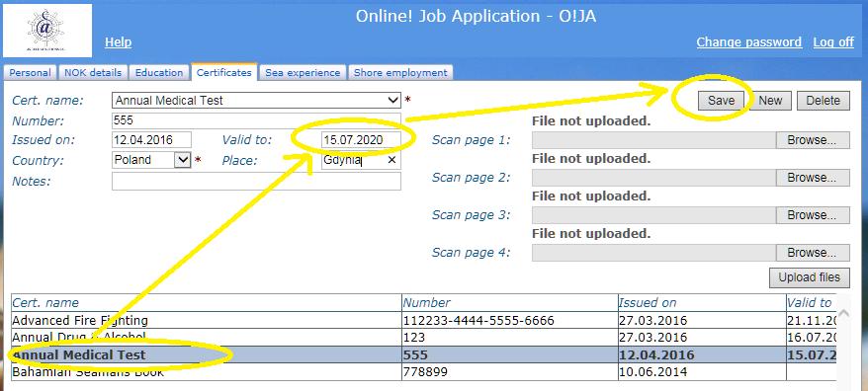
Task: Click the company logo in the header
Action: coord(47,30)
